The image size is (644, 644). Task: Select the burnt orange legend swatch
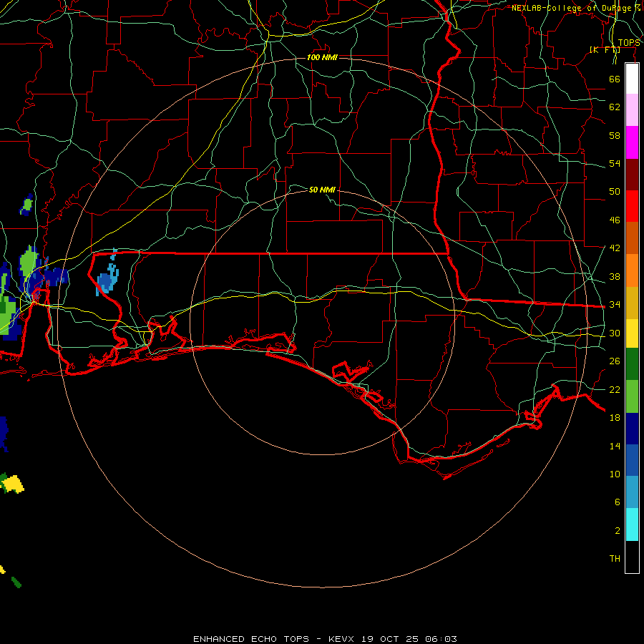pos(632,238)
